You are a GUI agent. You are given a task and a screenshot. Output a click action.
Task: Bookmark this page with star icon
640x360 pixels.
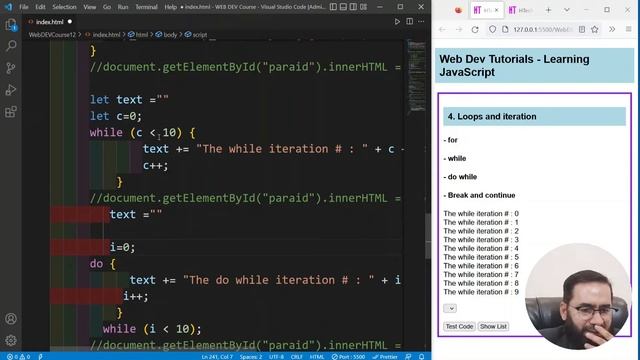(595, 29)
